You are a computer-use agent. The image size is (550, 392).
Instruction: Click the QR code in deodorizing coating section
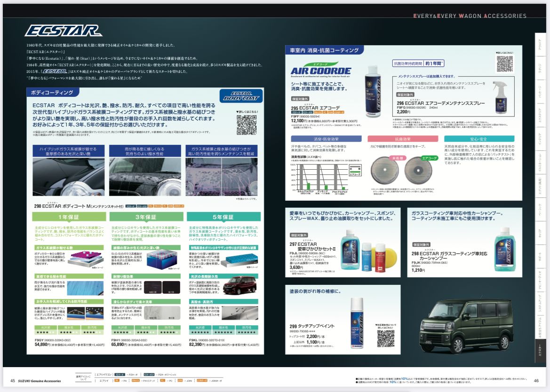coord(505,64)
